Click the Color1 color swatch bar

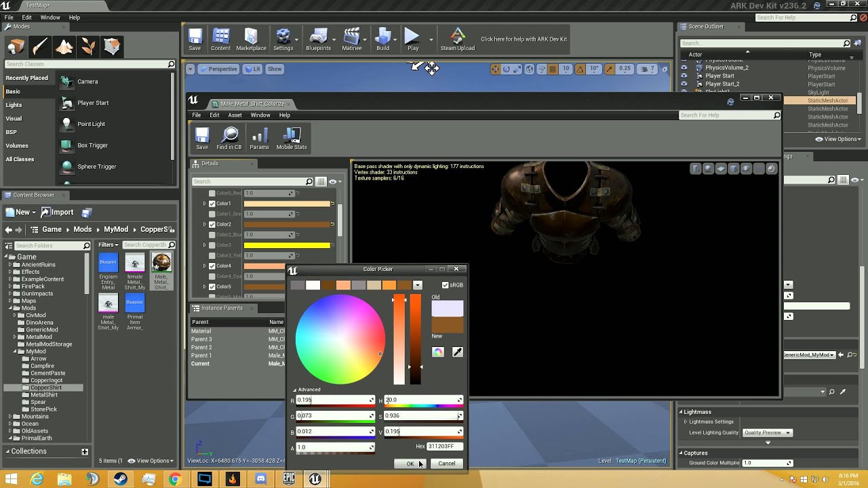coord(287,203)
